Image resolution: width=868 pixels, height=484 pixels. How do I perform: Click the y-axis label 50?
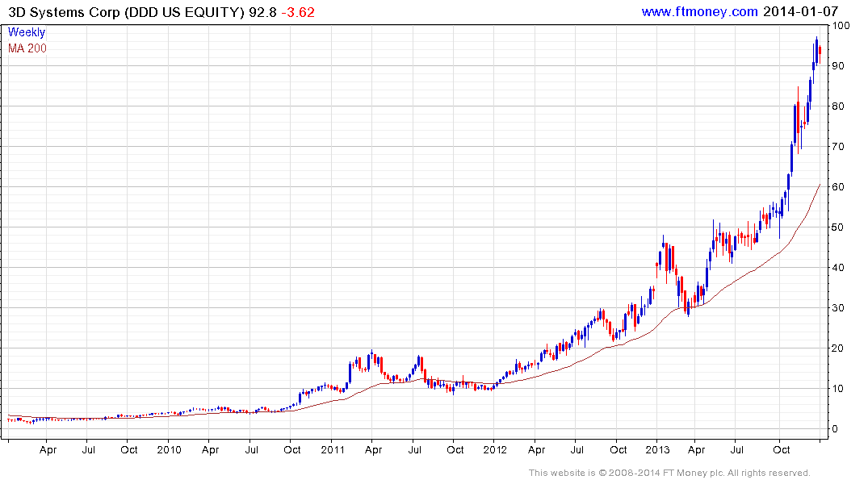tap(838, 227)
